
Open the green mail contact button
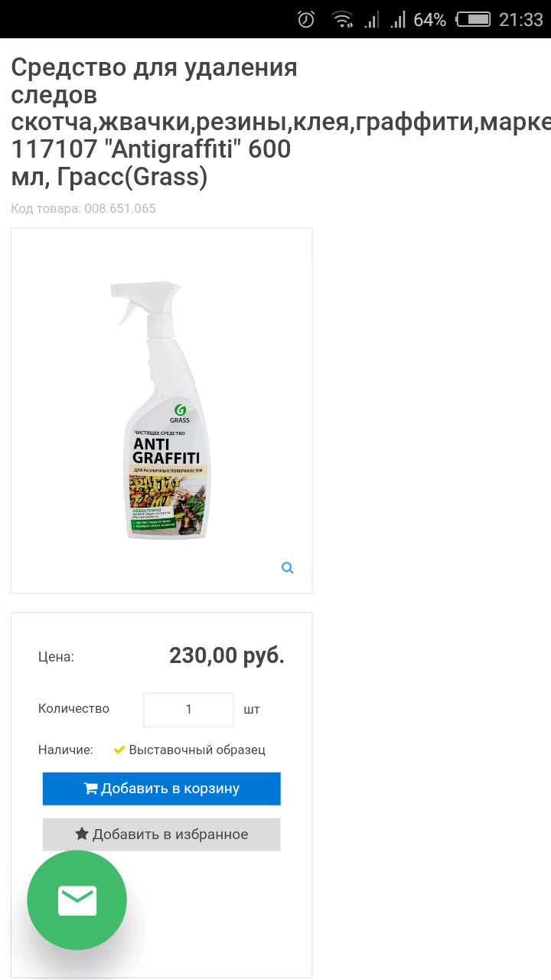pos(77,900)
